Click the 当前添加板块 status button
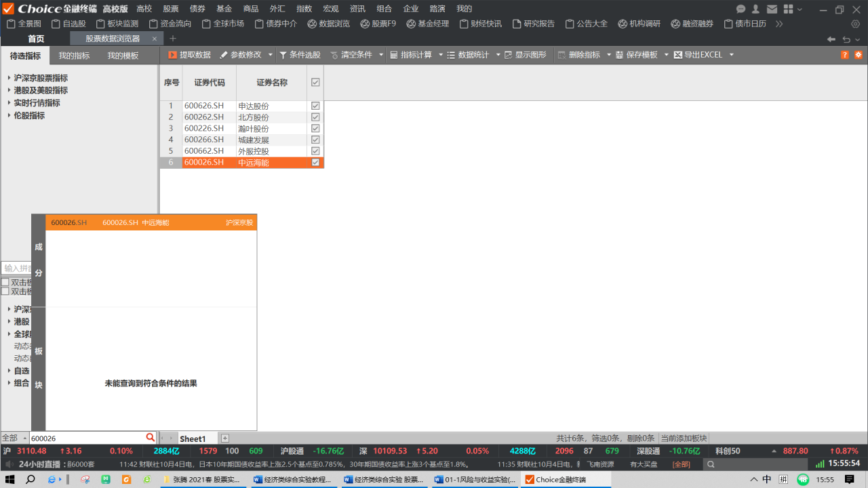868x488 pixels. pos(684,439)
